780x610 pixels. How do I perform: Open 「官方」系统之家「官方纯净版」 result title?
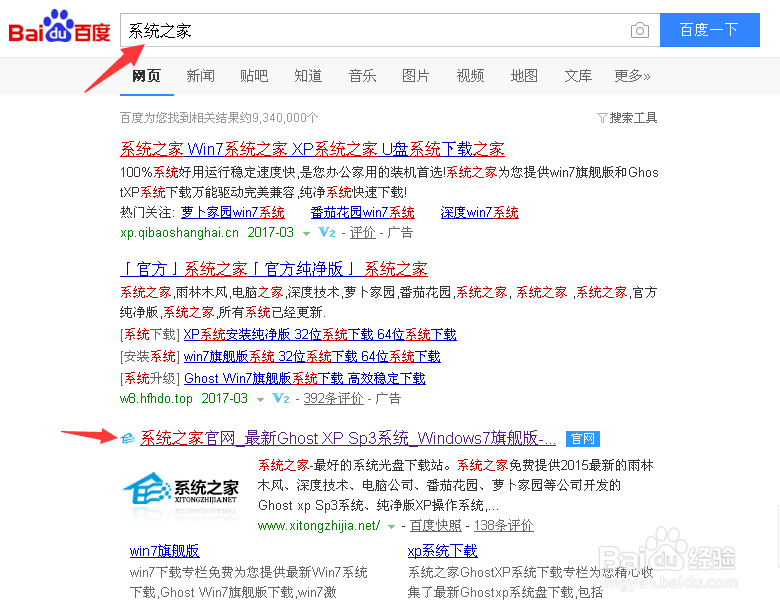point(274,269)
